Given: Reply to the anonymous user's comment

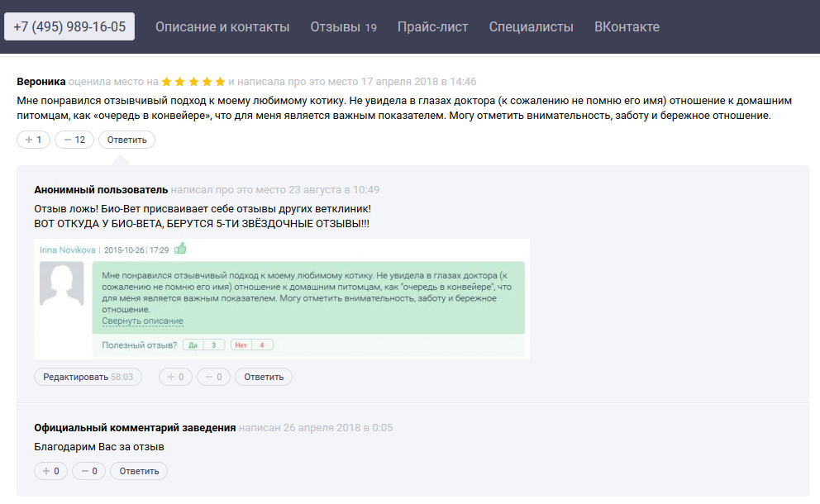Looking at the screenshot, I should coord(264,377).
